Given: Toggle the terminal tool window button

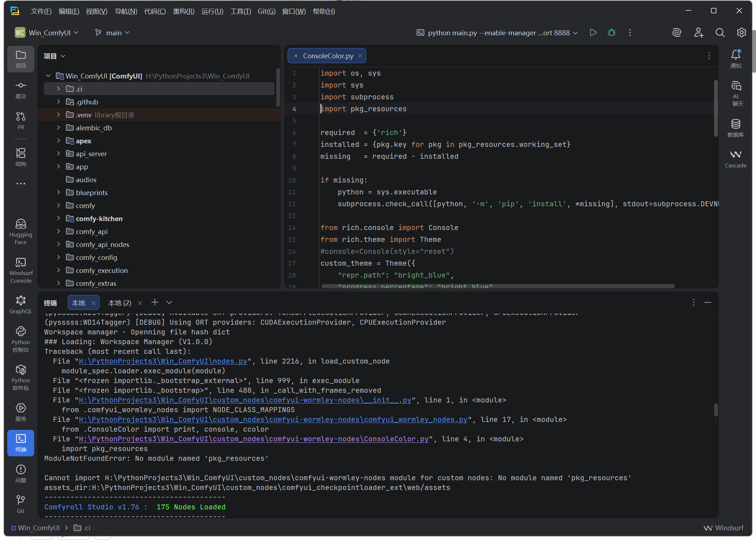Looking at the screenshot, I should [x=21, y=443].
